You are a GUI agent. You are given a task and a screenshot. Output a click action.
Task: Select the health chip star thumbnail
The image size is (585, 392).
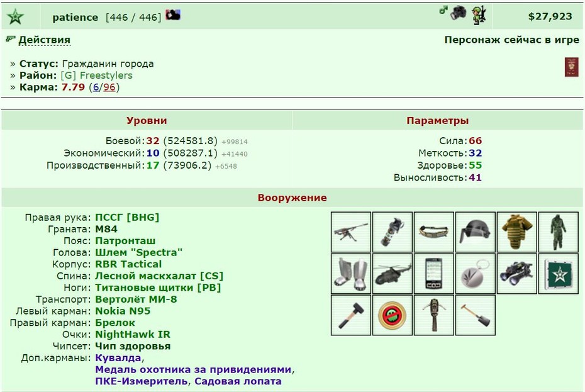click(x=558, y=273)
